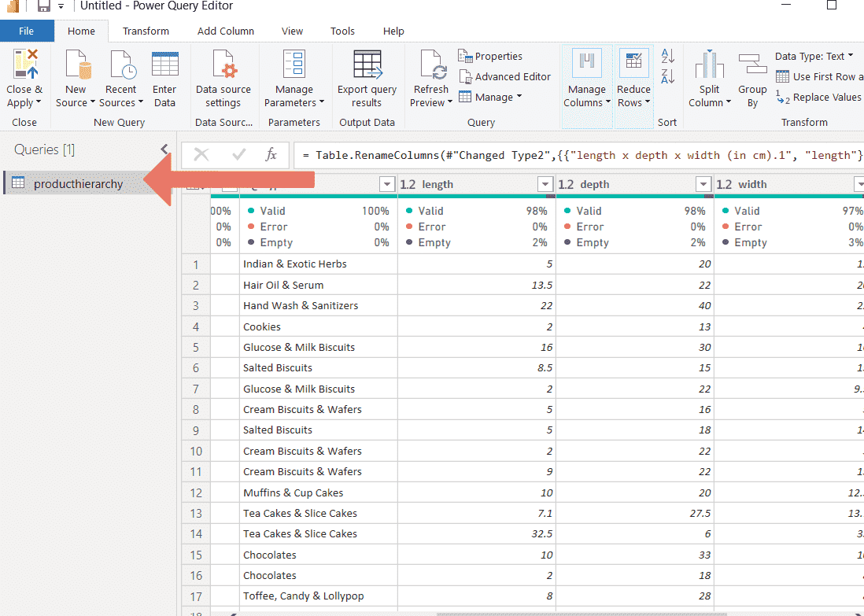Open the Advanced Editor

click(x=504, y=76)
